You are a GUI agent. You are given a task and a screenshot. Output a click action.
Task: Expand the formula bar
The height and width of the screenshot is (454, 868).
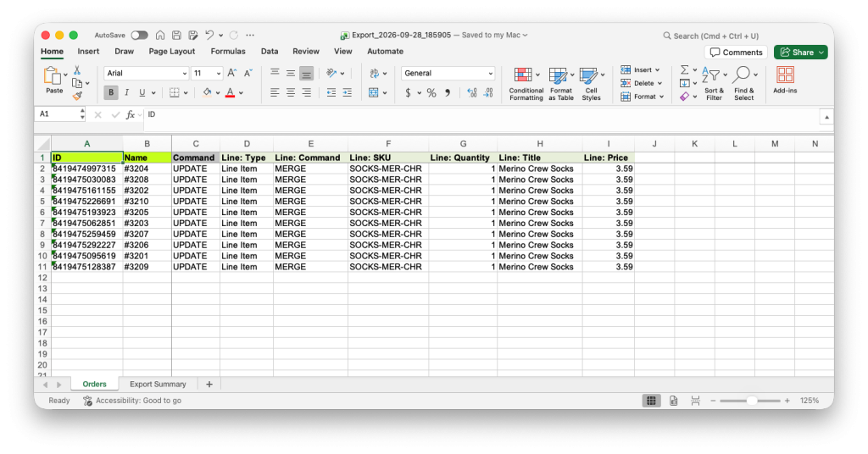click(x=826, y=117)
